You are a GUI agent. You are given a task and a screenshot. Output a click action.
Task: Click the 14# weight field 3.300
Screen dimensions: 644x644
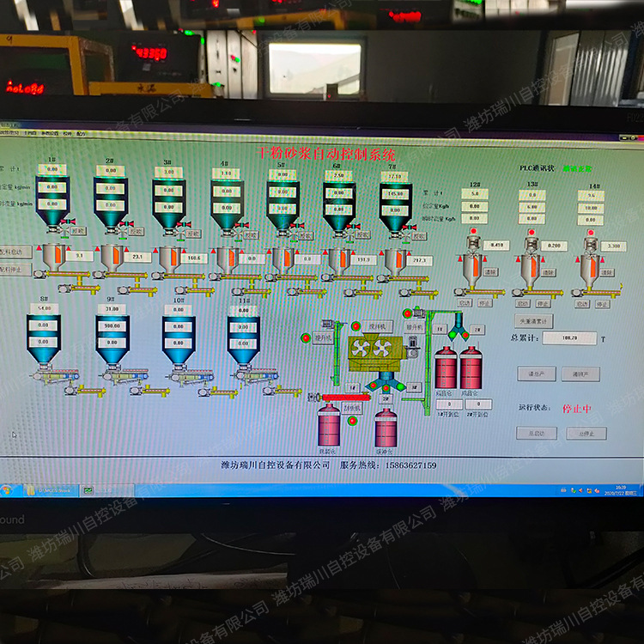pyautogui.click(x=614, y=246)
